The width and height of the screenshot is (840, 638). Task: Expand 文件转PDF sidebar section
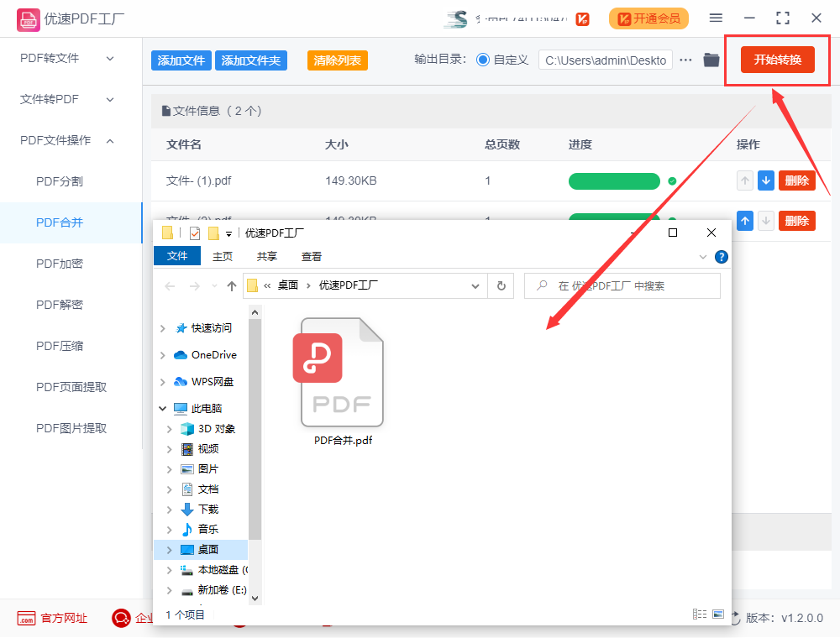click(67, 100)
